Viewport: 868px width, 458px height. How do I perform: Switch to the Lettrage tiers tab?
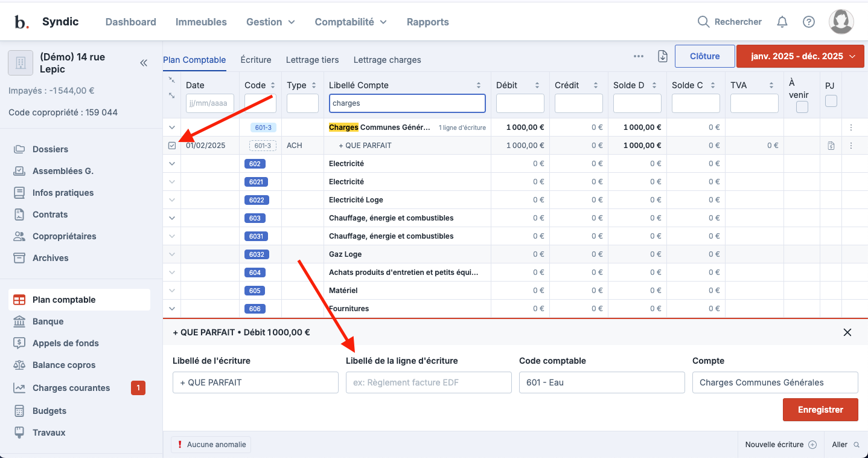[x=312, y=60]
